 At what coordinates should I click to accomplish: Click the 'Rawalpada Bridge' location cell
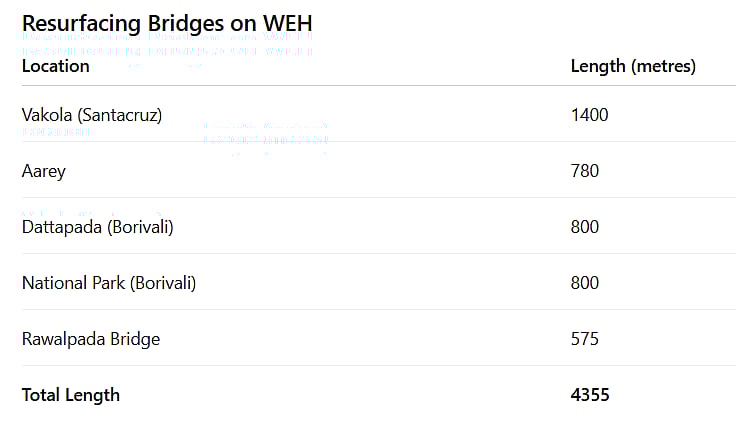point(90,339)
